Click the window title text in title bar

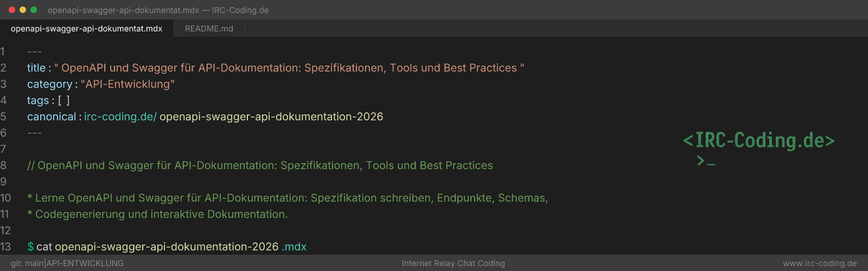(158, 10)
